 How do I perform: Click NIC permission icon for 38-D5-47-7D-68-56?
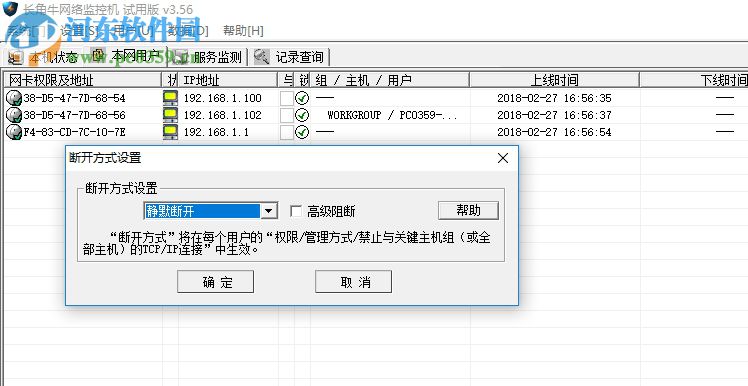14,115
